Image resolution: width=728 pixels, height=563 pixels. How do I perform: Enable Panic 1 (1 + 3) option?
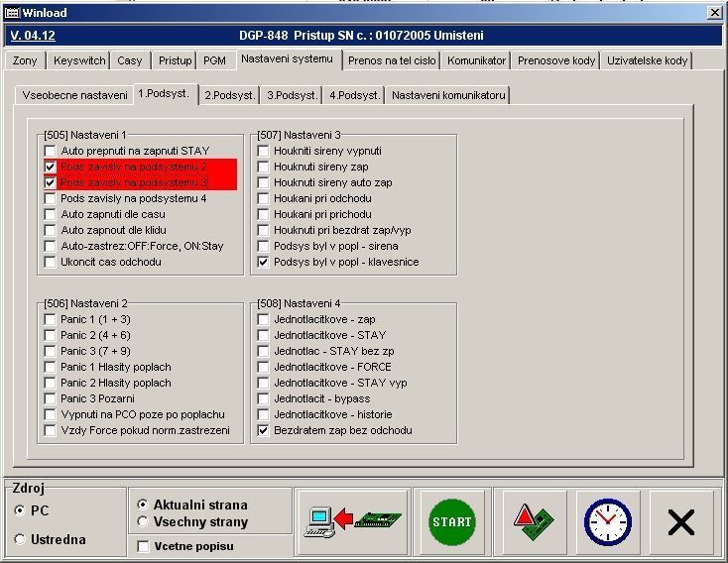(x=51, y=319)
